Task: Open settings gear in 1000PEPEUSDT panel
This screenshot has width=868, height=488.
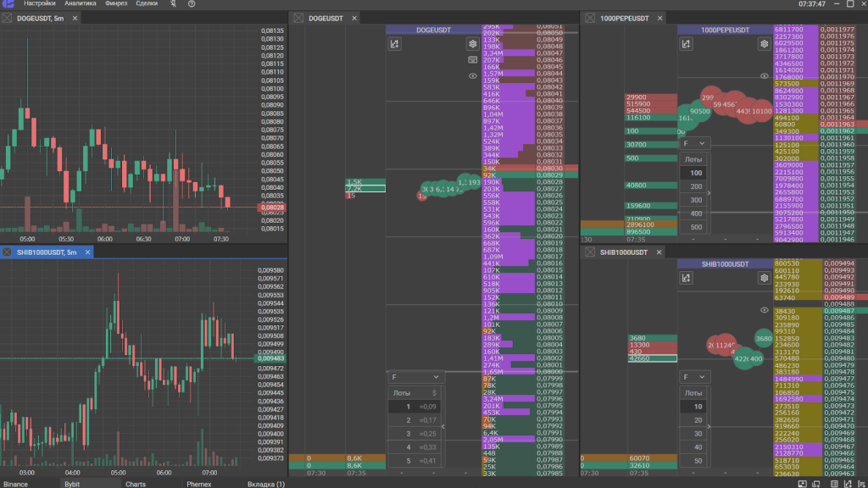Action: pos(765,44)
